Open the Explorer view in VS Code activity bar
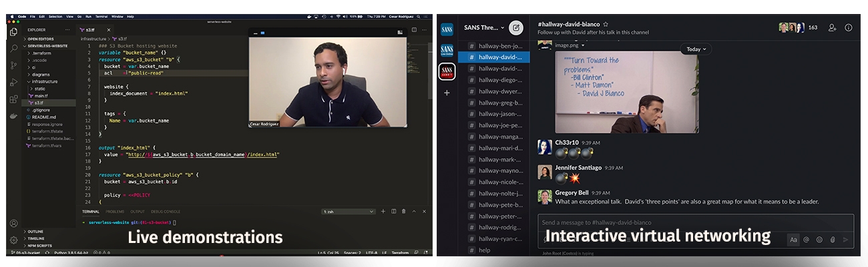The width and height of the screenshot is (868, 267). pos(13,31)
